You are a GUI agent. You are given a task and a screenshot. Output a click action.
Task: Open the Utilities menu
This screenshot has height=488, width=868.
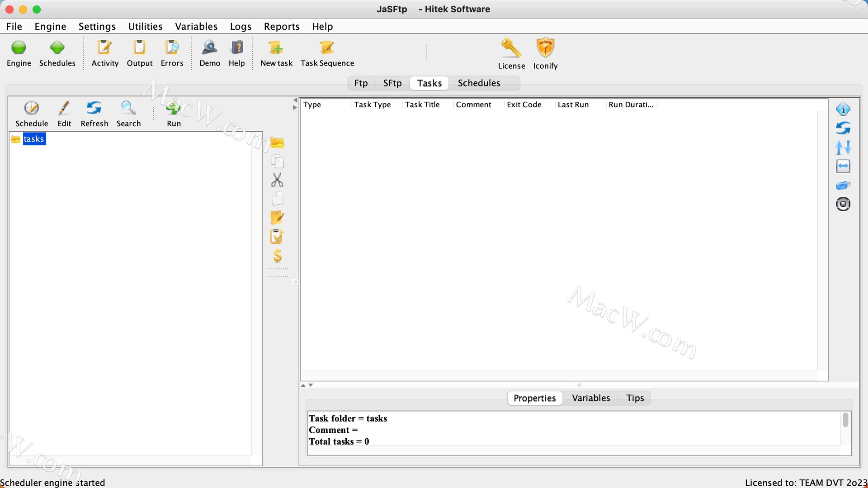click(x=145, y=26)
